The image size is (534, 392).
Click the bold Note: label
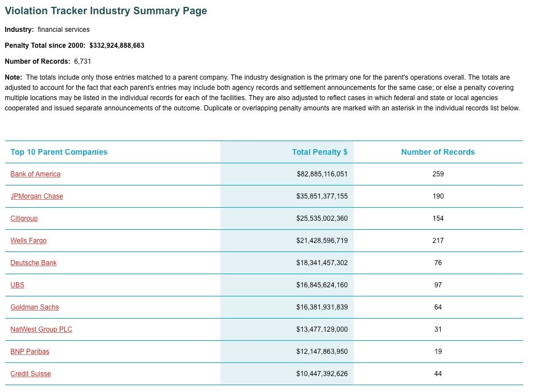pyautogui.click(x=13, y=77)
